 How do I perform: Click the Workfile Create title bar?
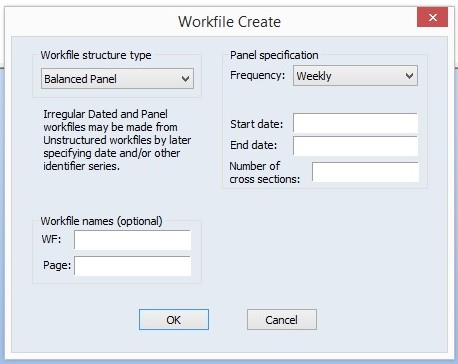point(229,22)
